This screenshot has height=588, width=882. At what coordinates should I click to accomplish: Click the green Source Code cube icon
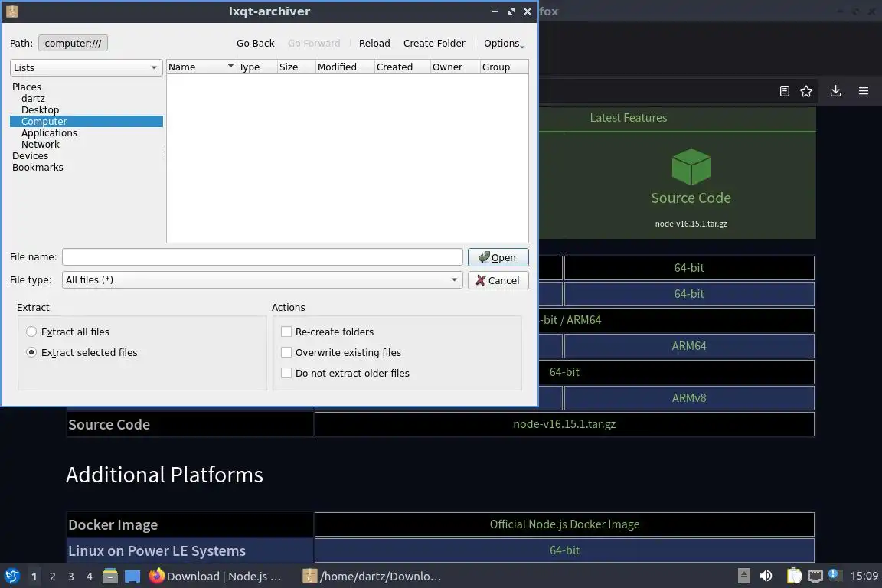click(x=691, y=167)
